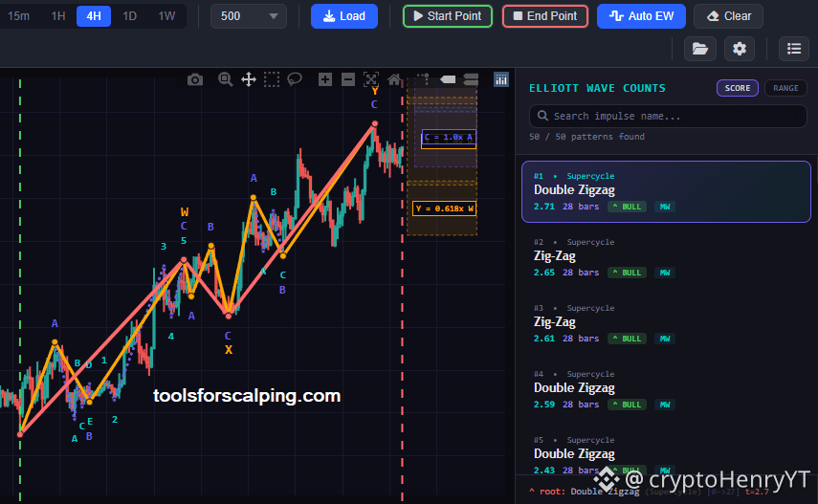Select the zoom magnifier tool

[x=226, y=79]
